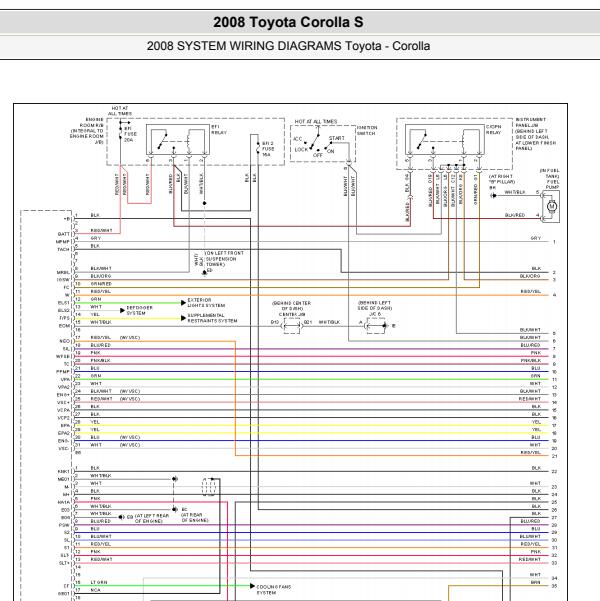Click the LOCK position of ignition switch
The image size is (600, 601).
301,149
